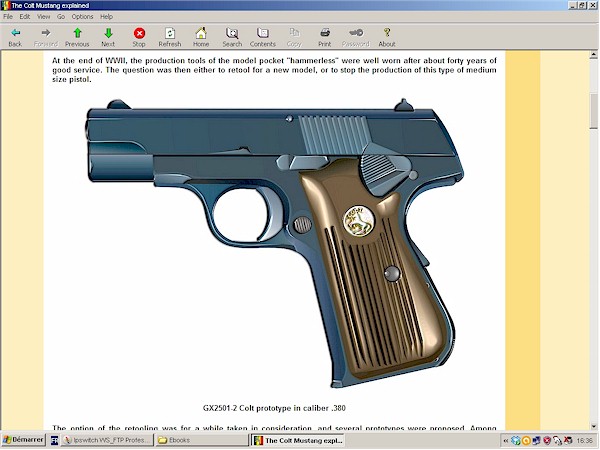Click the quick launch icon beside Démarrer
Image resolution: width=600 pixels, height=450 pixels.
54,440
